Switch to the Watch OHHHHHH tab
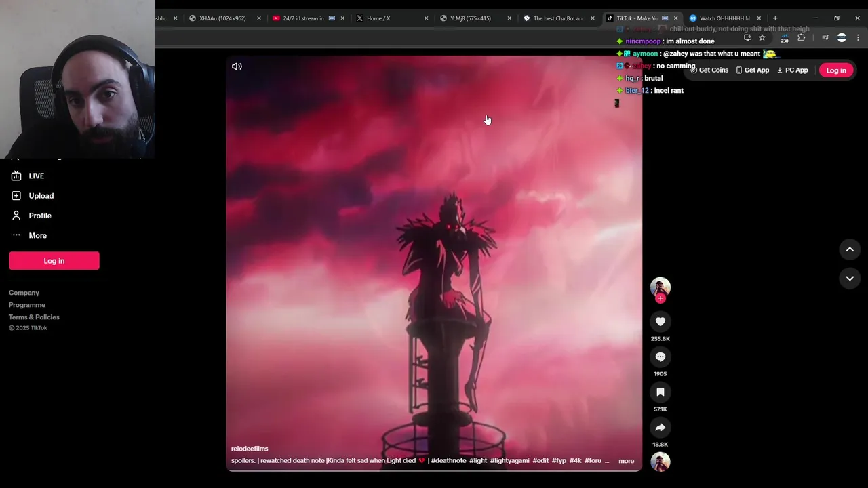868x488 pixels. pos(724,18)
